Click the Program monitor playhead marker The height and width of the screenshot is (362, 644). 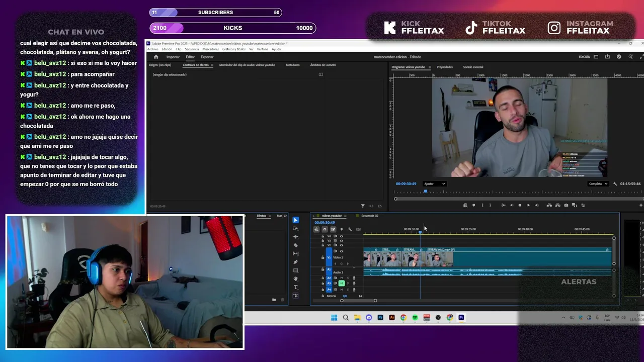(x=425, y=191)
